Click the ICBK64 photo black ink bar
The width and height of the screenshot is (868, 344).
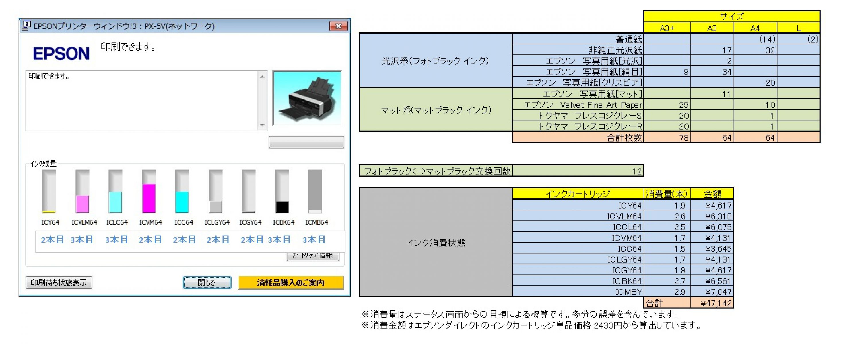coord(282,191)
